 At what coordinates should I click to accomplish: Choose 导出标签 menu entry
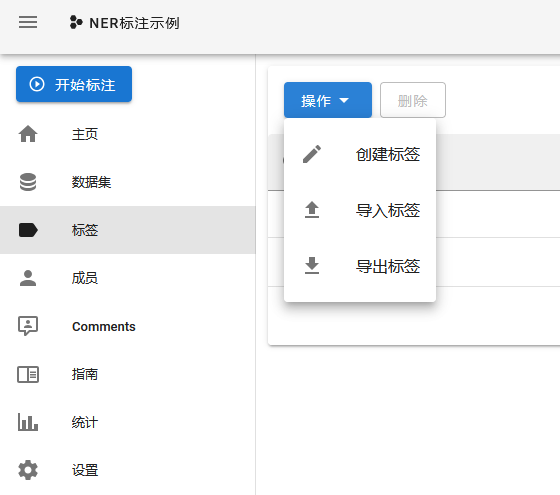[x=360, y=266]
